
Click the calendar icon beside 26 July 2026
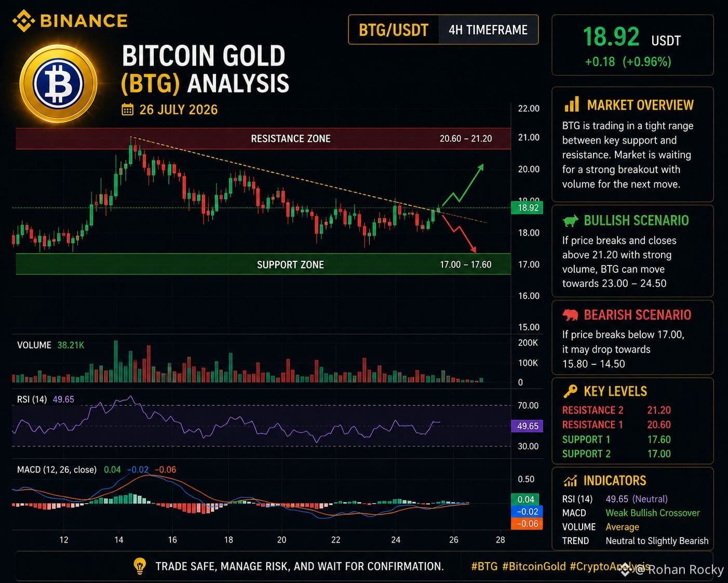[x=127, y=110]
